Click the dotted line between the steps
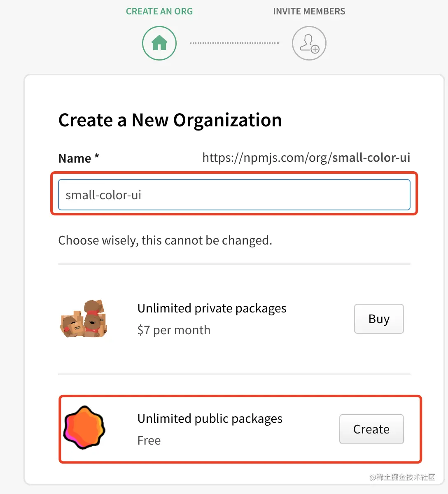The image size is (448, 494). (x=234, y=43)
